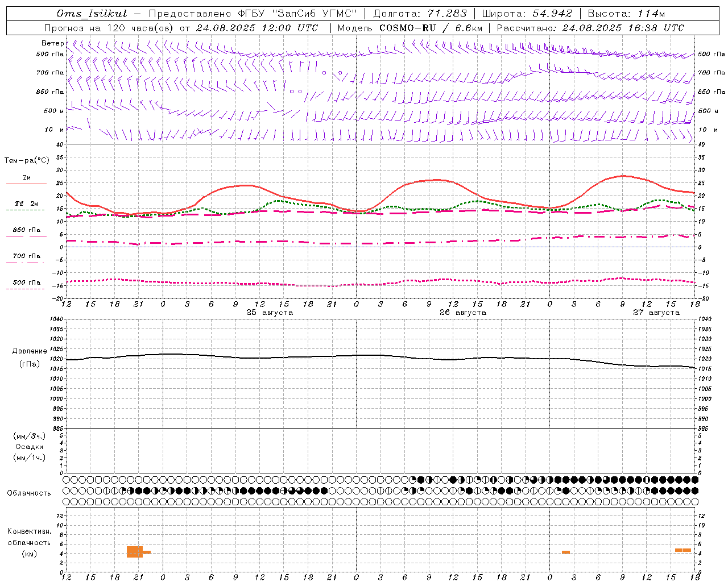Image resolution: width=728 pixels, height=582 pixels.
Task: Click the 850 гПа temperature legend entry
Action: pyautogui.click(x=26, y=230)
